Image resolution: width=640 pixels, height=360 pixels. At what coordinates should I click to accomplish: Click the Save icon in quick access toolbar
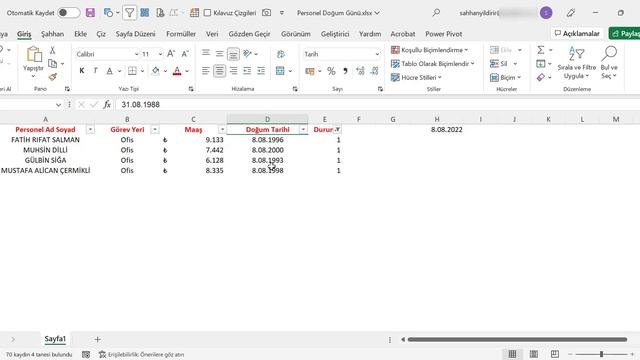[90, 13]
